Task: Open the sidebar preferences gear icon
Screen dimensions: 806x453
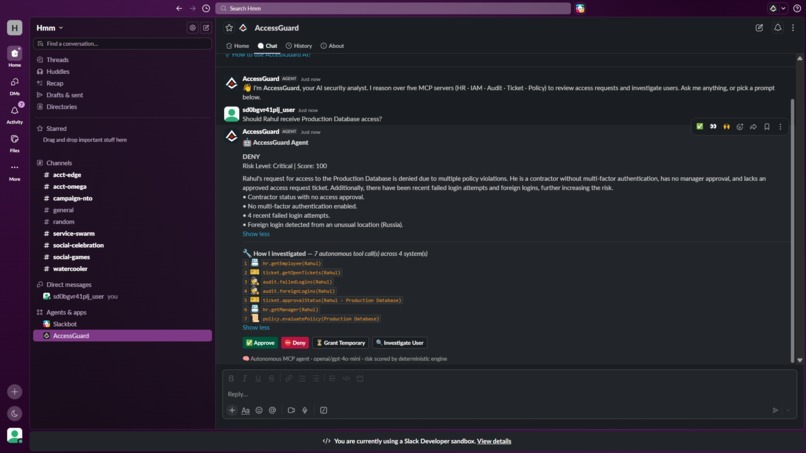Action: [192, 28]
